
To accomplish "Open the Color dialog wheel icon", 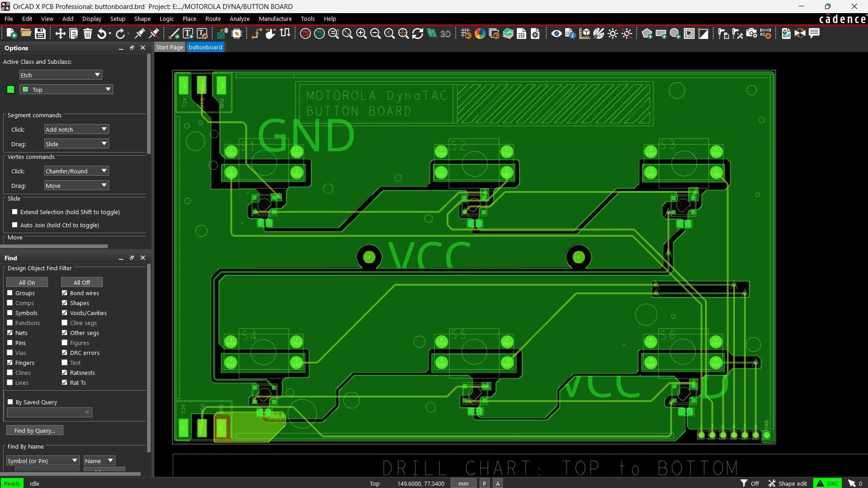I will tap(480, 33).
